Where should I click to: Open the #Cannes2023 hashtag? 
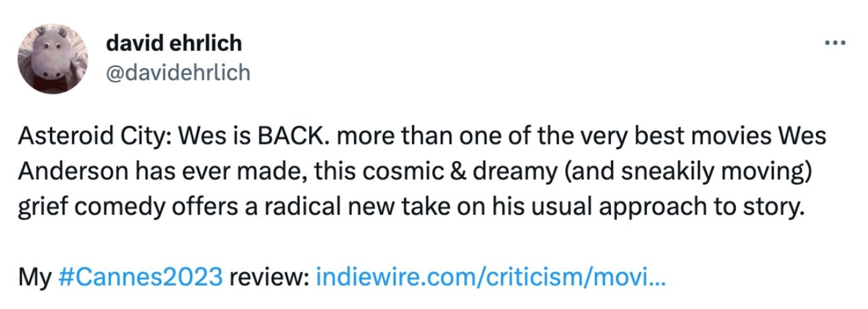point(140,277)
